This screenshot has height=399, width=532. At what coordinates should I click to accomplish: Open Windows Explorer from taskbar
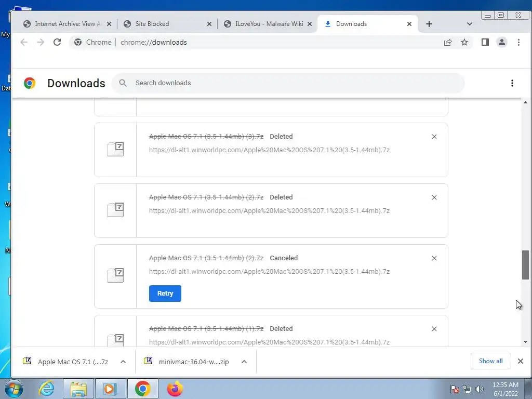[x=78, y=389]
